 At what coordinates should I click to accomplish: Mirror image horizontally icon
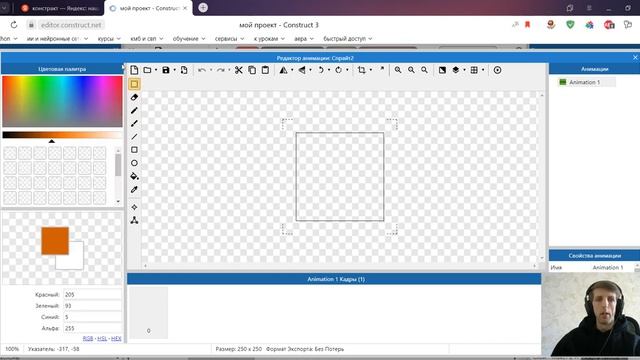(283, 70)
